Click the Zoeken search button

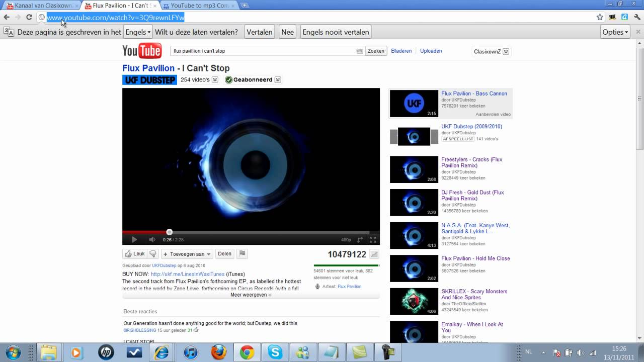click(x=376, y=51)
